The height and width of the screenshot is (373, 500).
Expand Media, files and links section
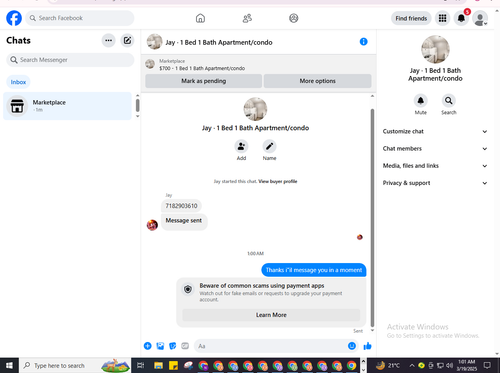tap(435, 166)
